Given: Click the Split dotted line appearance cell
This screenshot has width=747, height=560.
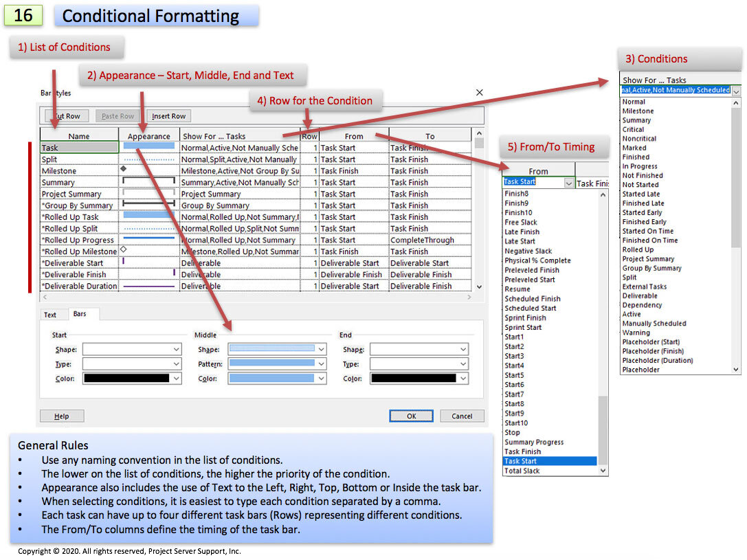Looking at the screenshot, I should (x=148, y=159).
